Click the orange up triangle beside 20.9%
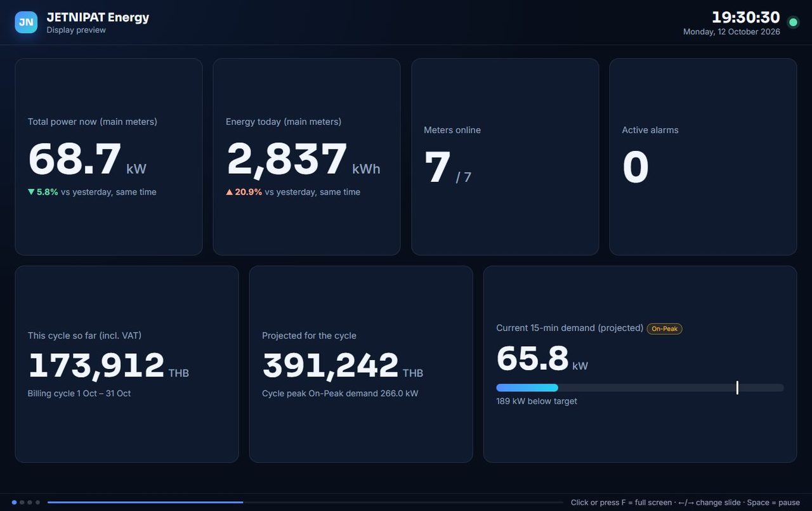This screenshot has height=511, width=812. click(x=229, y=192)
